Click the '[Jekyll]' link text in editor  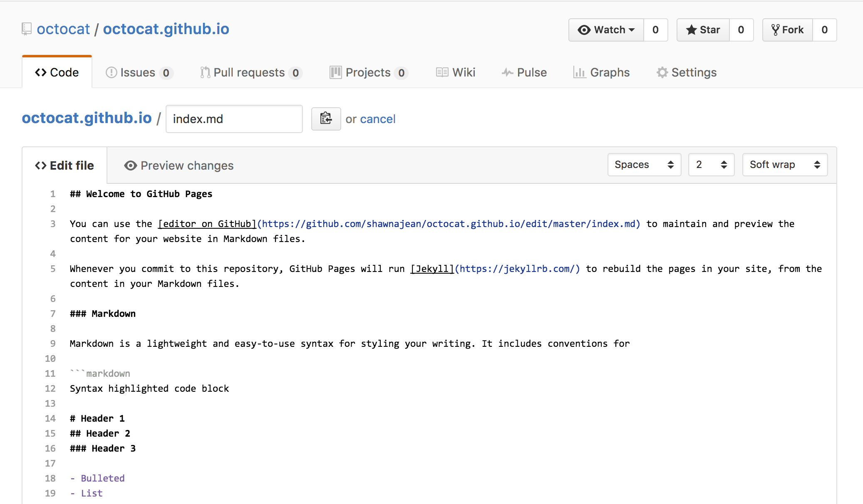(432, 269)
